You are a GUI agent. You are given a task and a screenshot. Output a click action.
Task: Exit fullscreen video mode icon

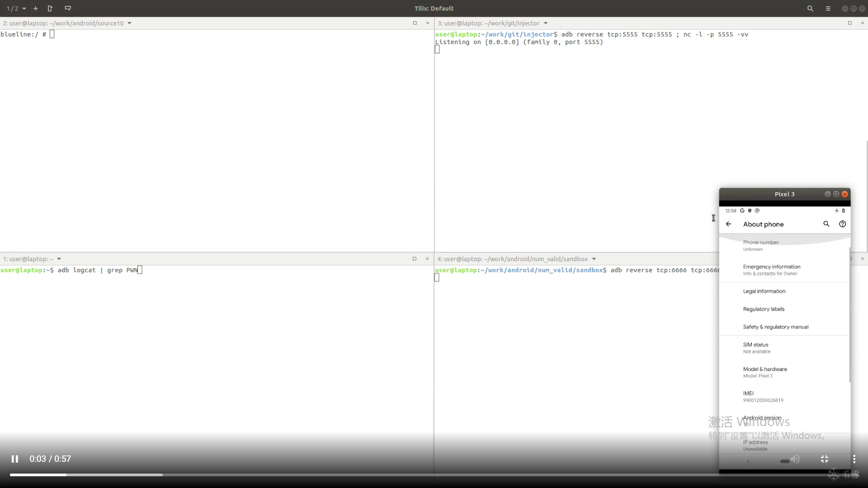click(x=825, y=459)
